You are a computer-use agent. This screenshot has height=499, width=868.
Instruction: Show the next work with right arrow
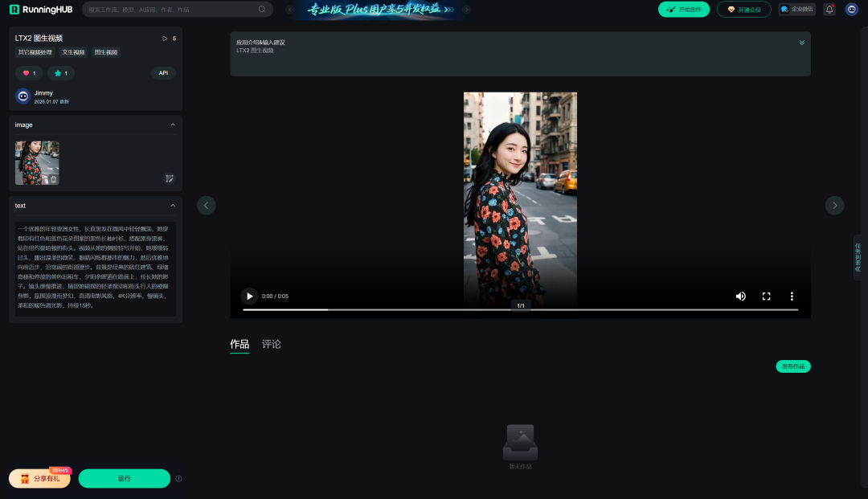pos(834,205)
